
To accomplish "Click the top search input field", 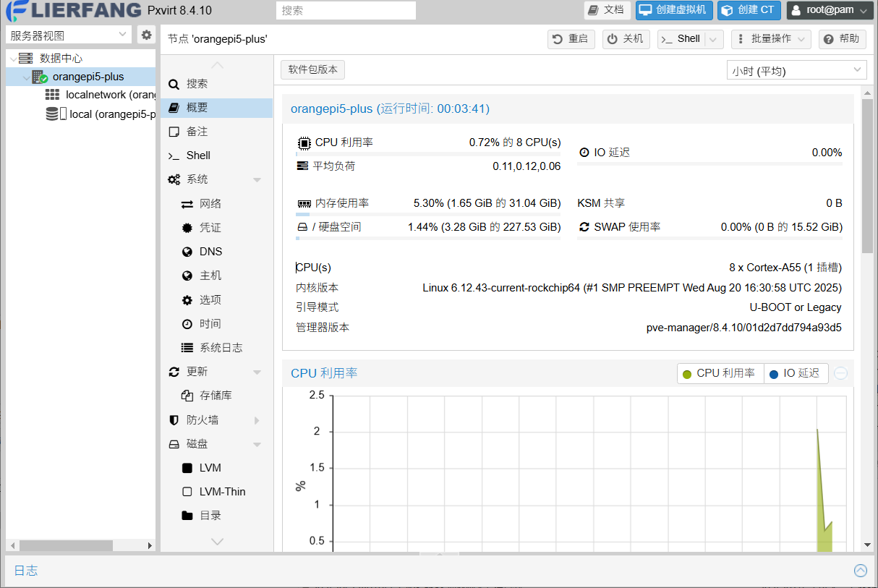I will (x=346, y=10).
